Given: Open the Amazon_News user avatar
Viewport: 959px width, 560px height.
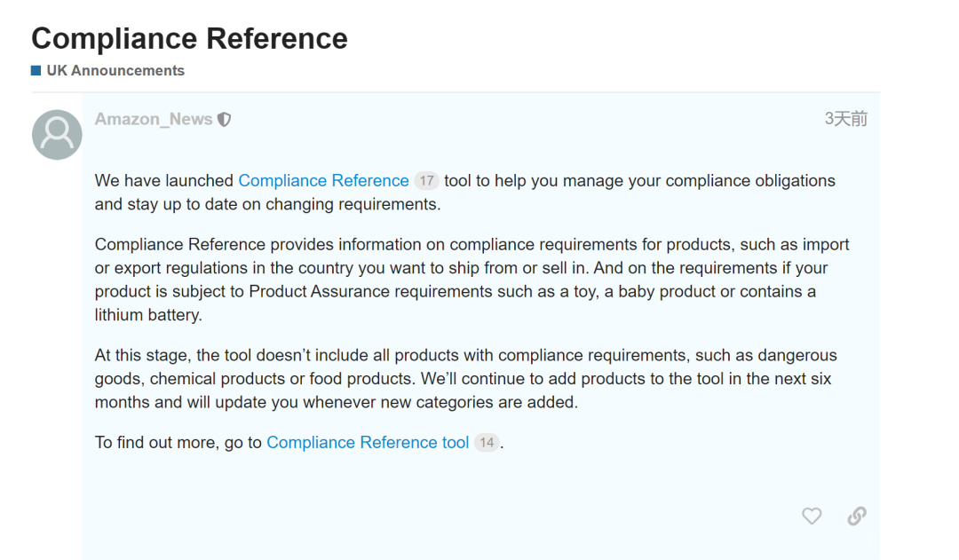Looking at the screenshot, I should click(57, 135).
